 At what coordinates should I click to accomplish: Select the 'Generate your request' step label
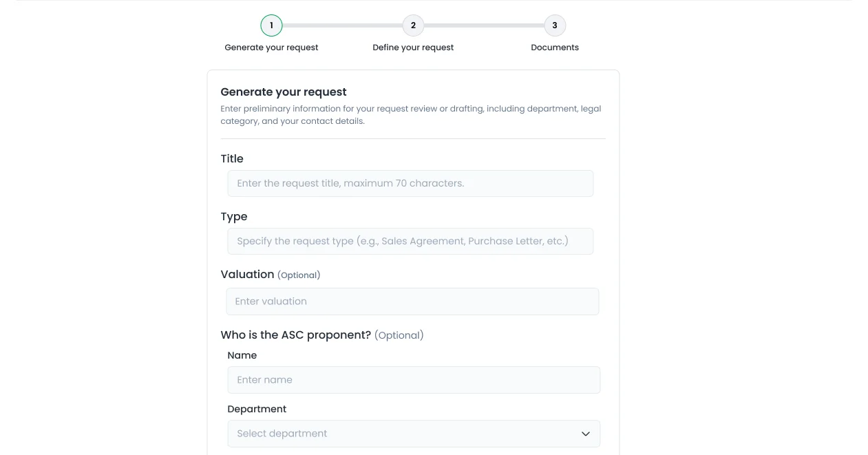(x=271, y=47)
